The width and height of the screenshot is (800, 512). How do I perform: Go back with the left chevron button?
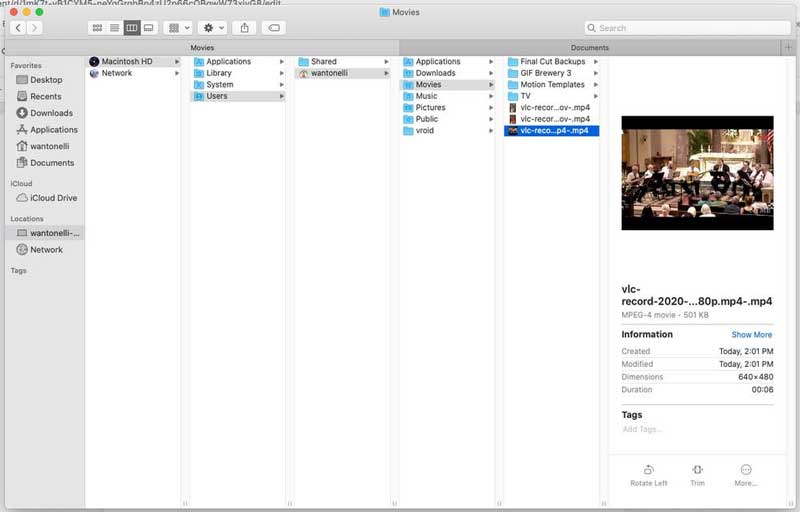coord(18,28)
